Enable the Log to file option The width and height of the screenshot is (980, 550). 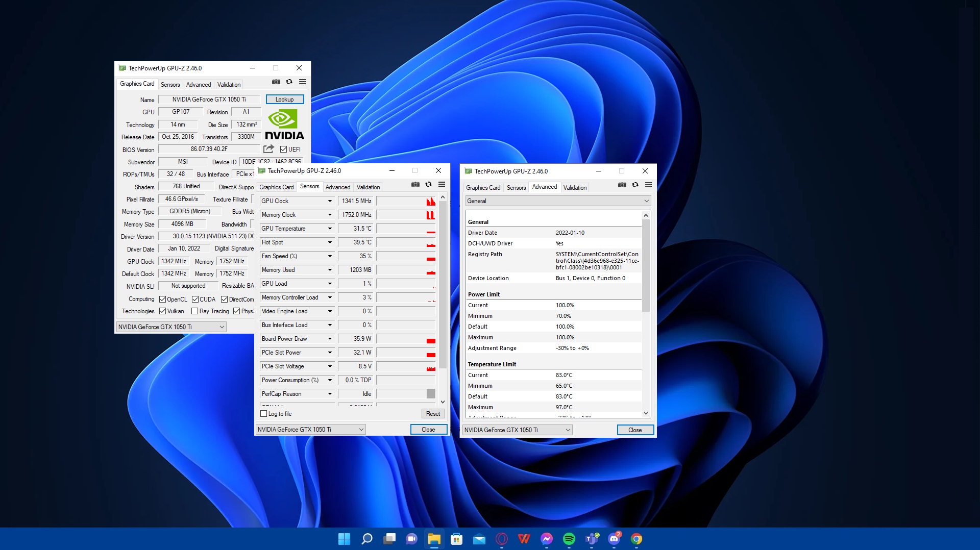point(263,413)
